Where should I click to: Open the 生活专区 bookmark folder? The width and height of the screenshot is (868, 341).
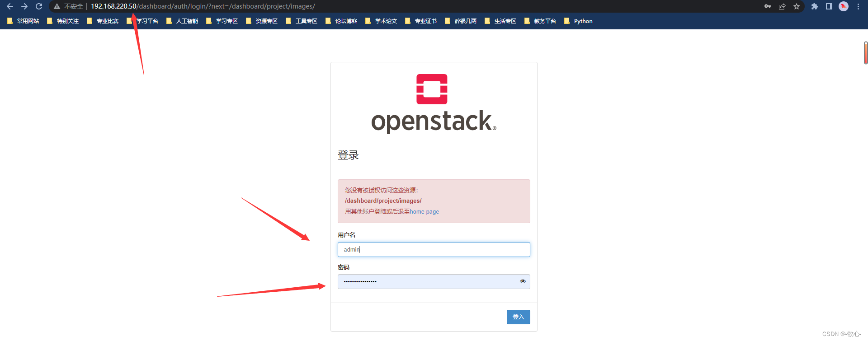[500, 21]
